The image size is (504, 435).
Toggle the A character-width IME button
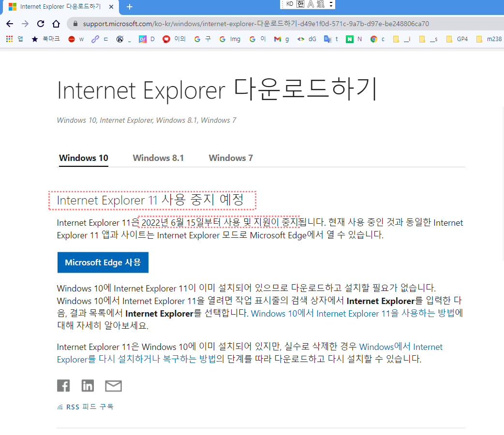[x=311, y=4]
